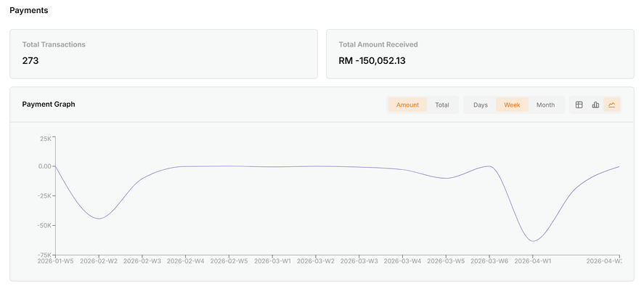The image size is (644, 289).
Task: Show payments by Days
Action: point(480,105)
